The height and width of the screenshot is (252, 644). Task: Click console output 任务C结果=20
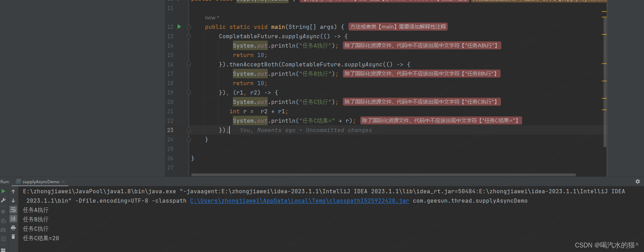point(41,238)
